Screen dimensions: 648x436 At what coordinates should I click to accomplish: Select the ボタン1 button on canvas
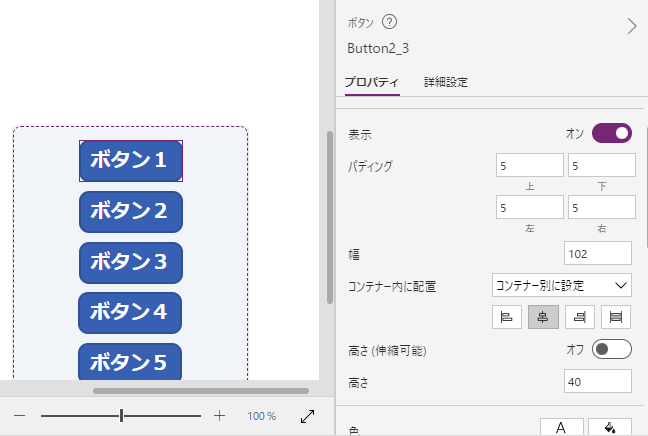point(131,161)
